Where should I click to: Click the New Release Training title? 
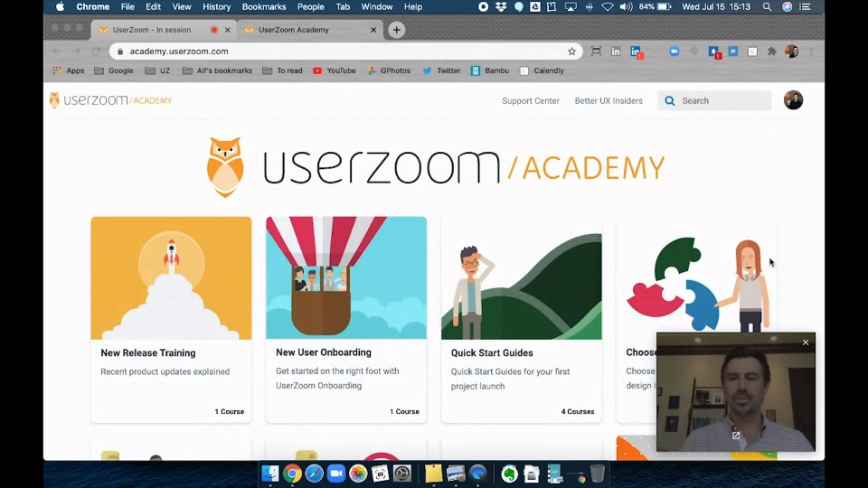(x=147, y=353)
